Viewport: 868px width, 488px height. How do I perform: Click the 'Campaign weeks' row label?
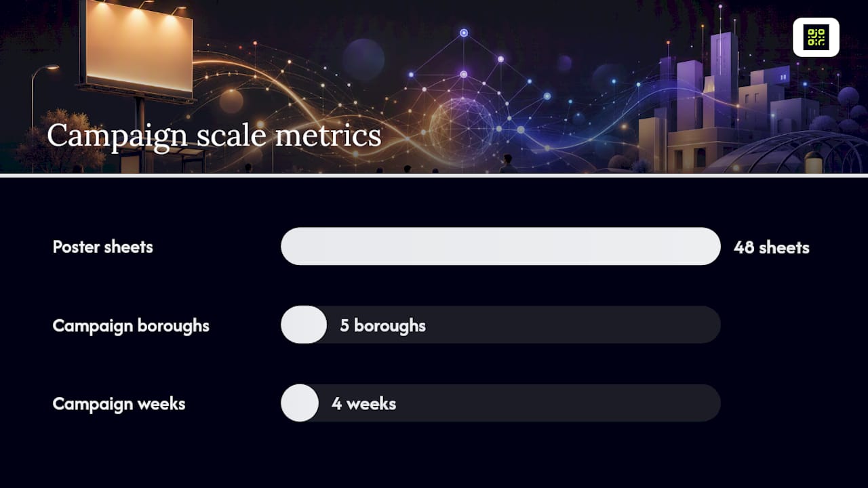click(x=119, y=404)
